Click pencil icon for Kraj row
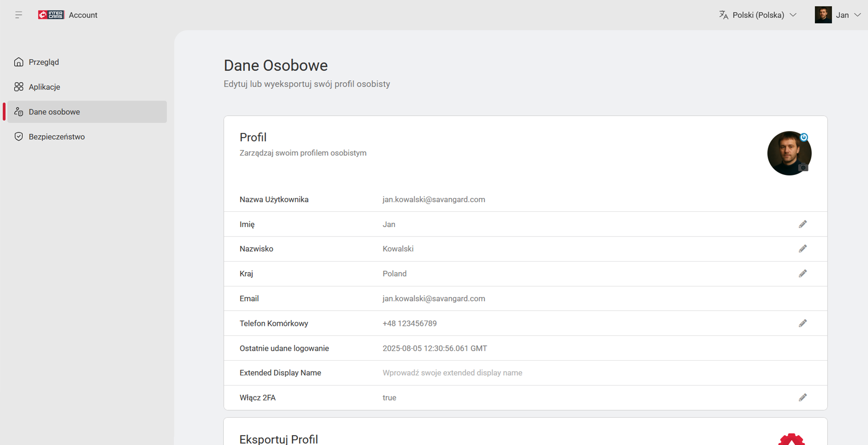868x445 pixels. [802, 274]
